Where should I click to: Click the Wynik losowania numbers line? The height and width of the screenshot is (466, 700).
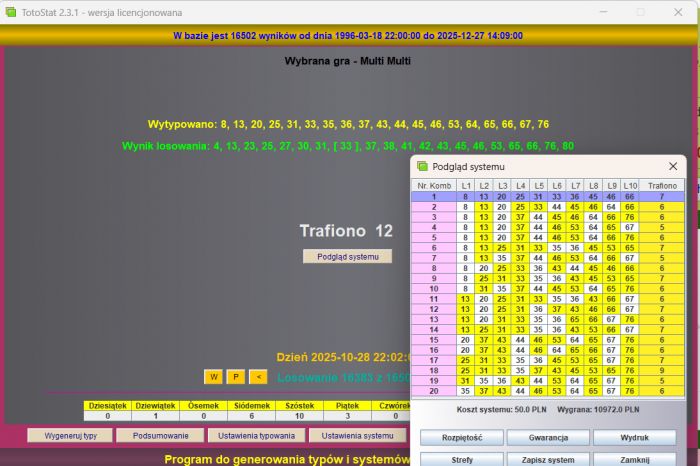pos(348,146)
